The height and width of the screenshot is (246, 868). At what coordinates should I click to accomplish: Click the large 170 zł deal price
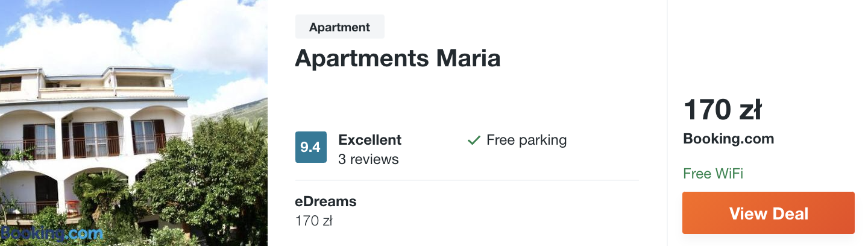pos(722,111)
